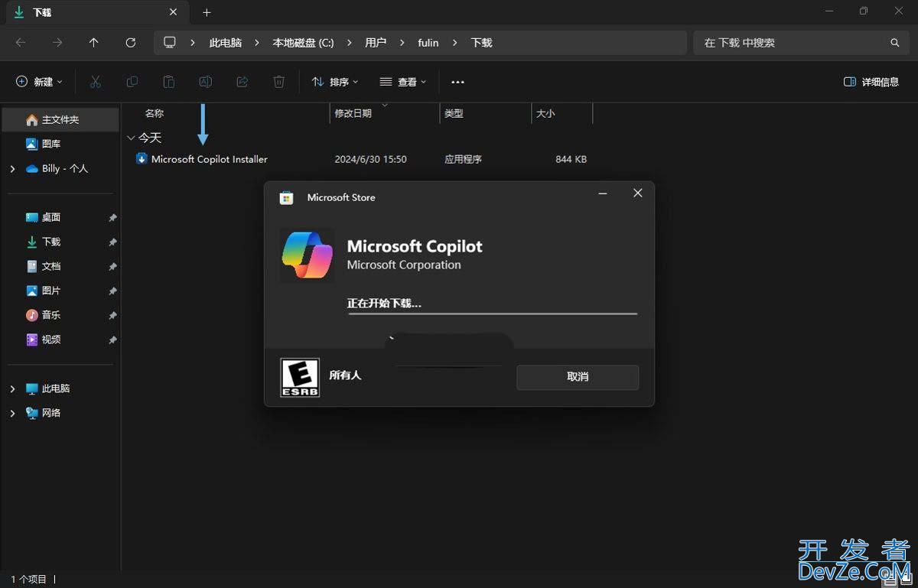Open 文档 in quick access
Viewport: 918px width, 588px height.
point(51,267)
